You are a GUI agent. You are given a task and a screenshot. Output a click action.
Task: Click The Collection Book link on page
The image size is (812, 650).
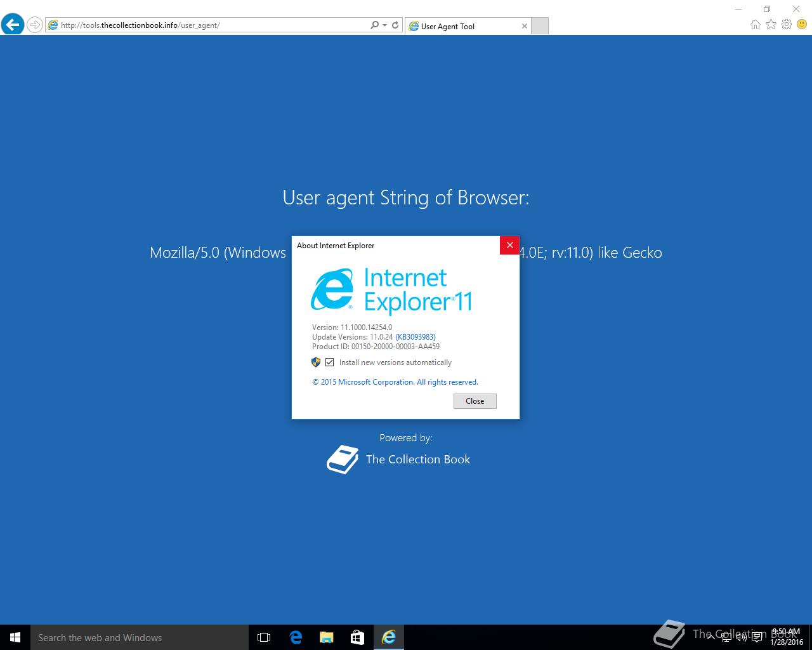coord(418,460)
